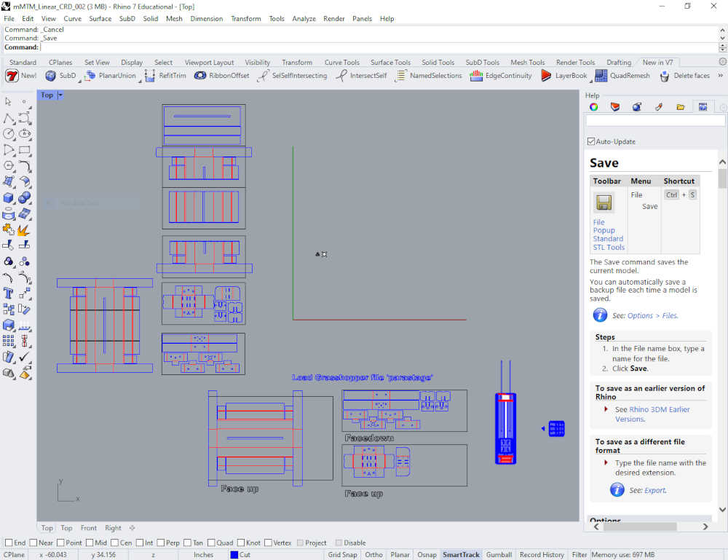Open the CPlane coordinate system dropdown
The width and height of the screenshot is (728, 560).
pyautogui.click(x=14, y=554)
